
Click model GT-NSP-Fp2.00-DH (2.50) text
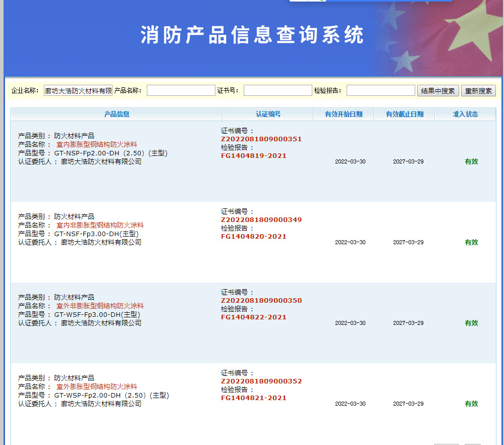[111, 153]
